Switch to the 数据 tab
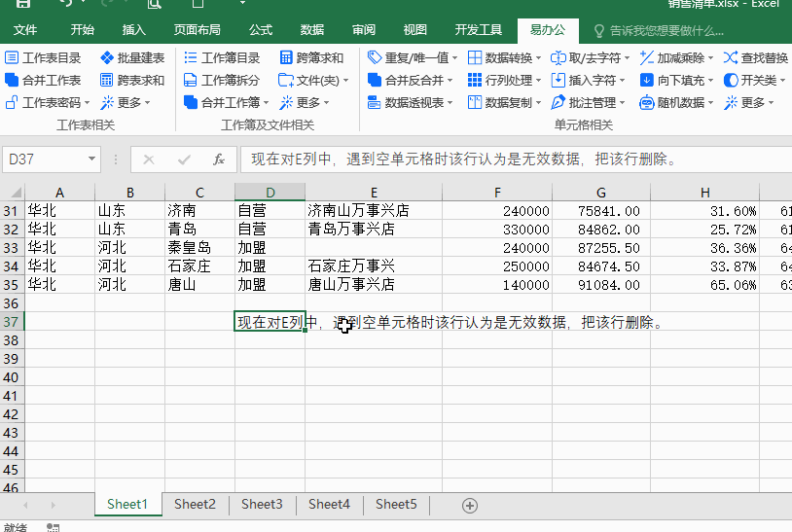 [x=312, y=30]
